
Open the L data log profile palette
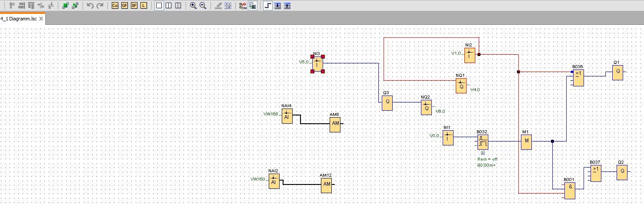pyautogui.click(x=143, y=6)
